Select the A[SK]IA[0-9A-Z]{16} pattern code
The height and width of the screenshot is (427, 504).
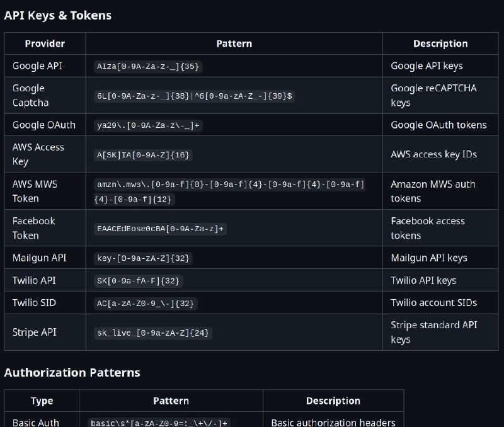click(144, 155)
